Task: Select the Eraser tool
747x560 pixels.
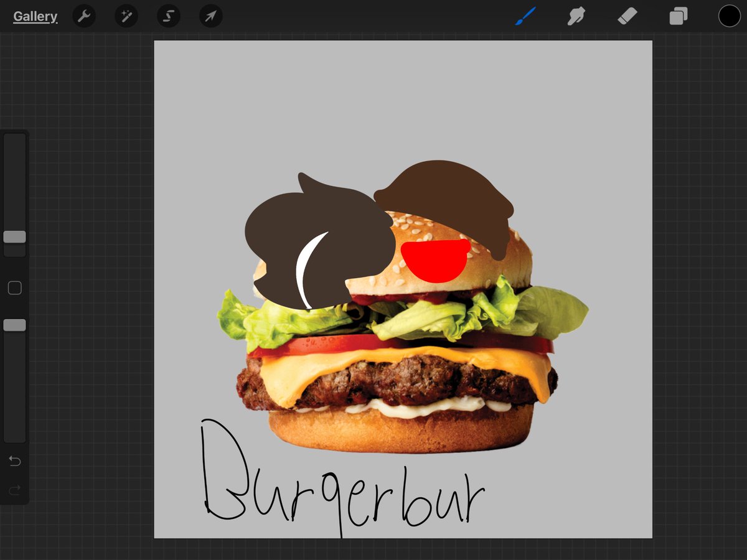Action: pyautogui.click(x=627, y=16)
